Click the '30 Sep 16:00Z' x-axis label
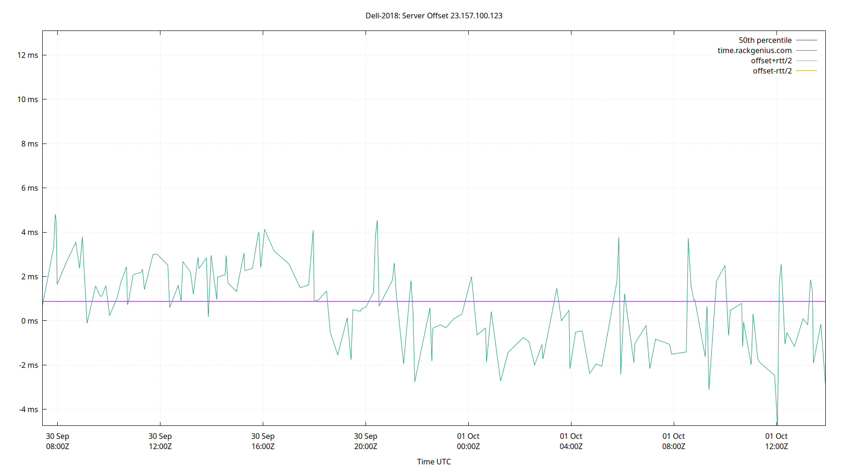The image size is (868, 469). coord(263,441)
